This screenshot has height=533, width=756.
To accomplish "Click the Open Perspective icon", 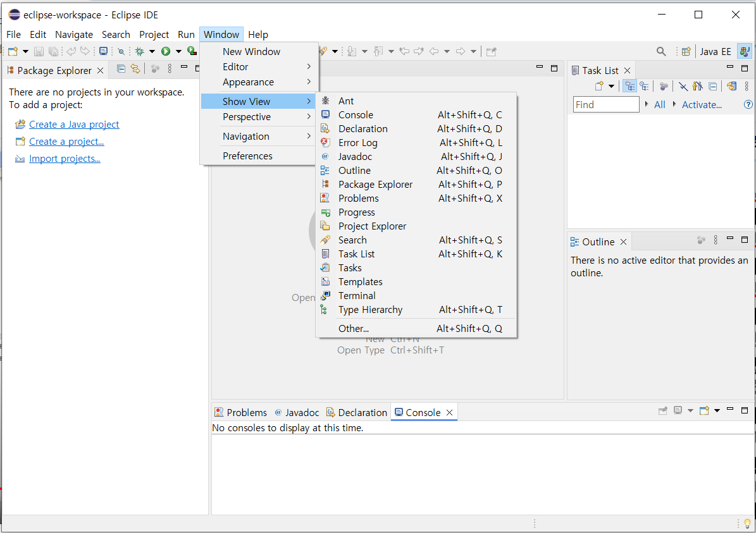I will pyautogui.click(x=686, y=51).
